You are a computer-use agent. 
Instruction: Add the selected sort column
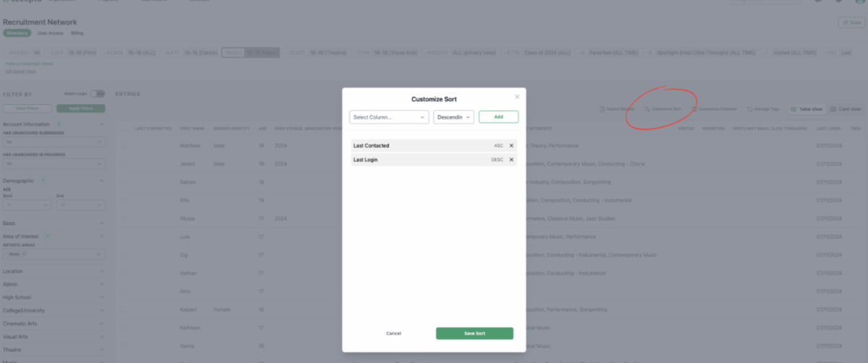click(498, 116)
